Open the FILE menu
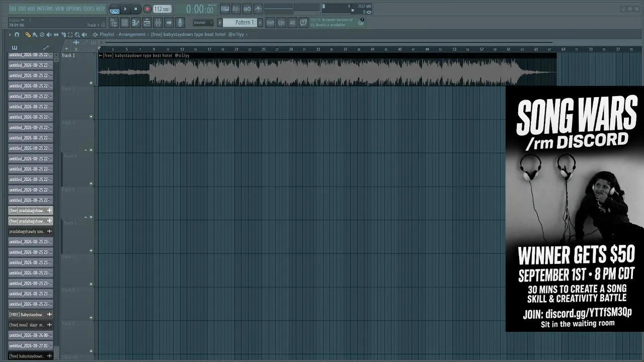The height and width of the screenshot is (362, 644). click(13, 9)
